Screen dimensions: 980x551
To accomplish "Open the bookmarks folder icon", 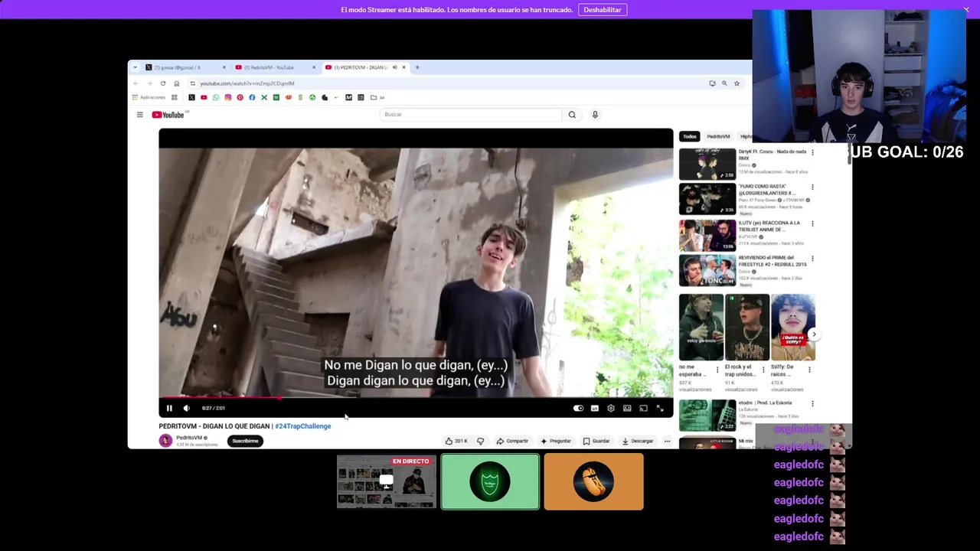I will coord(373,97).
